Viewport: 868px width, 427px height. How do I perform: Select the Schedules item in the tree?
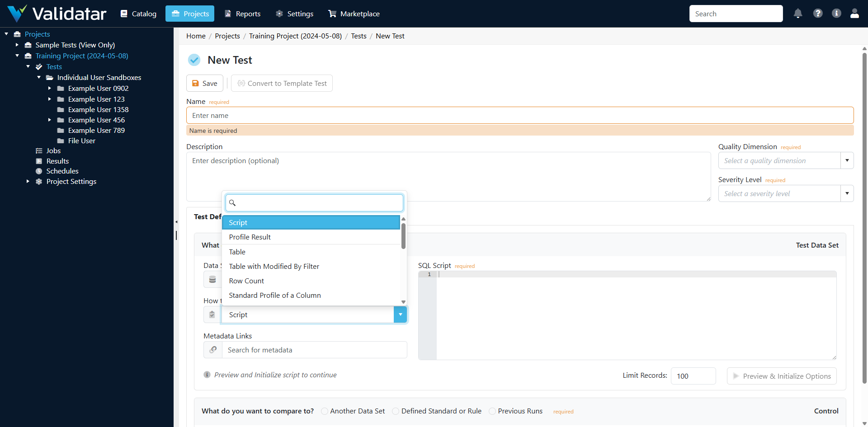(63, 171)
